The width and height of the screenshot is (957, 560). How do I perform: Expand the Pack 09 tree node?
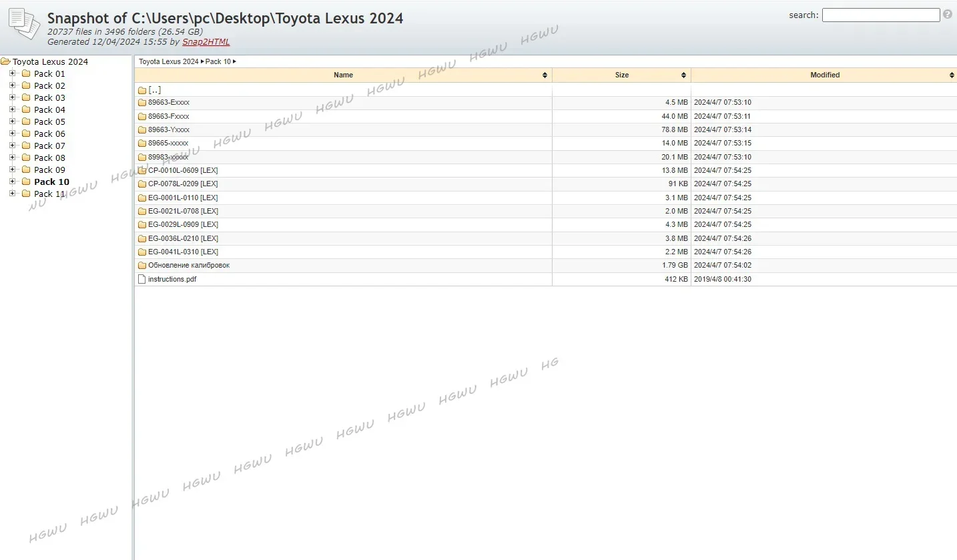click(x=12, y=170)
